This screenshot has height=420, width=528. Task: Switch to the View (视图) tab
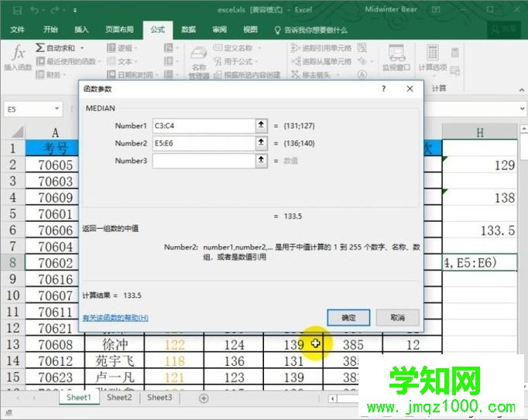click(x=250, y=29)
